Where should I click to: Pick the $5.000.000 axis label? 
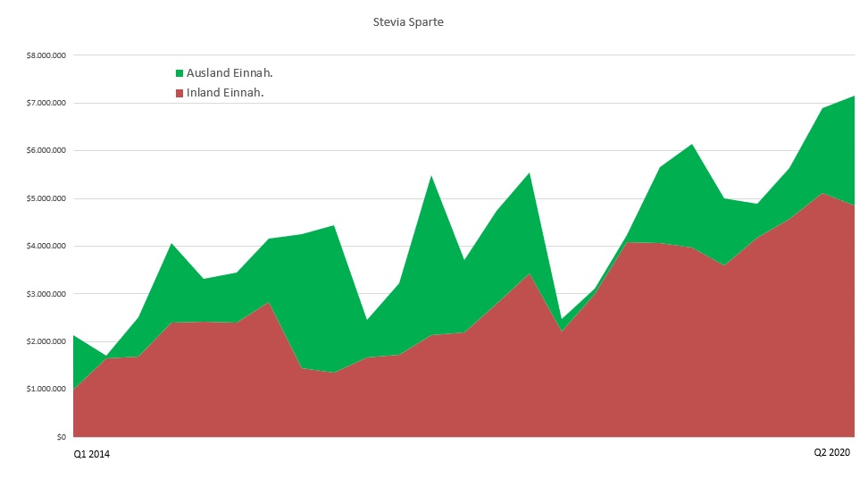[x=46, y=198]
